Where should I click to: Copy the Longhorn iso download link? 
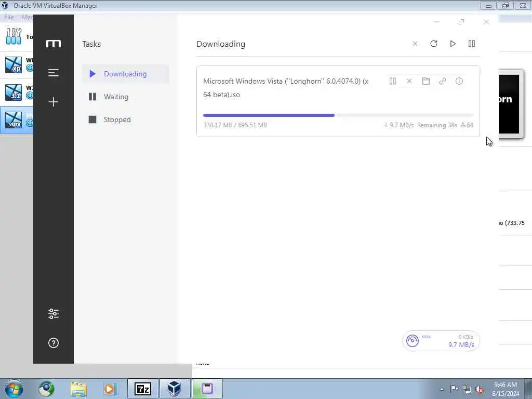(443, 81)
